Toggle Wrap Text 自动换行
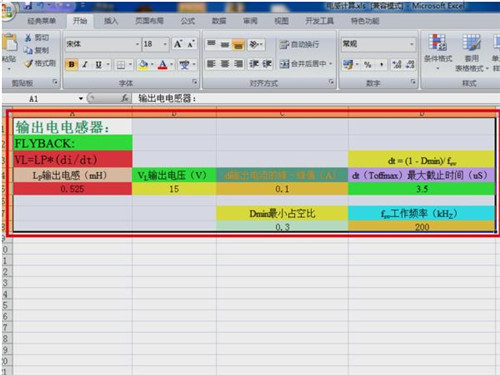Image resolution: width=500 pixels, height=375 pixels. [299, 44]
